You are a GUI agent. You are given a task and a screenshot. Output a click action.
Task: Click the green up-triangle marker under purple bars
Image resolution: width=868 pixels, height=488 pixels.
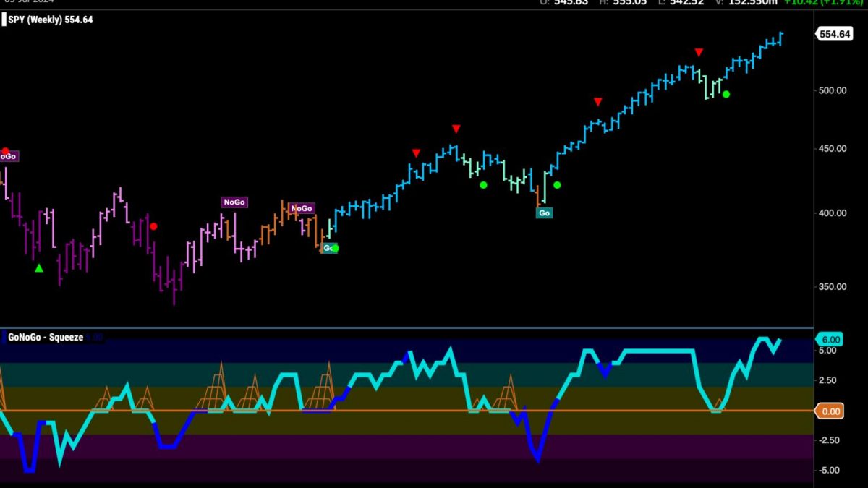(39, 268)
